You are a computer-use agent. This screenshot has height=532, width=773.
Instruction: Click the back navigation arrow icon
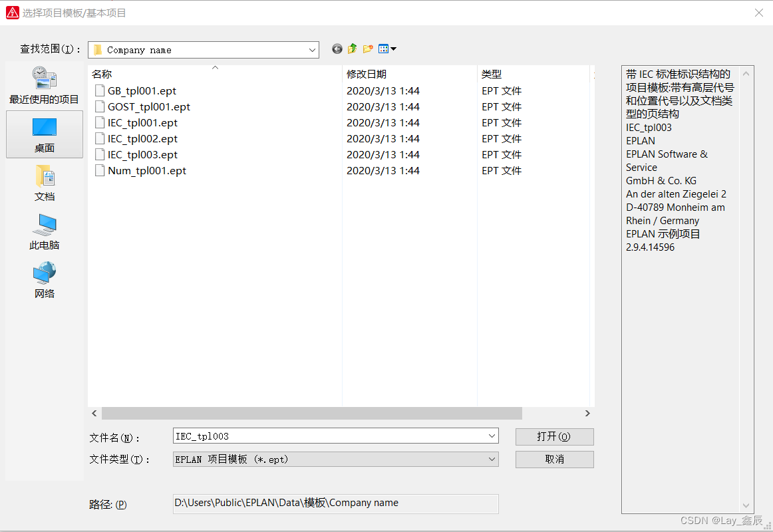tap(337, 49)
